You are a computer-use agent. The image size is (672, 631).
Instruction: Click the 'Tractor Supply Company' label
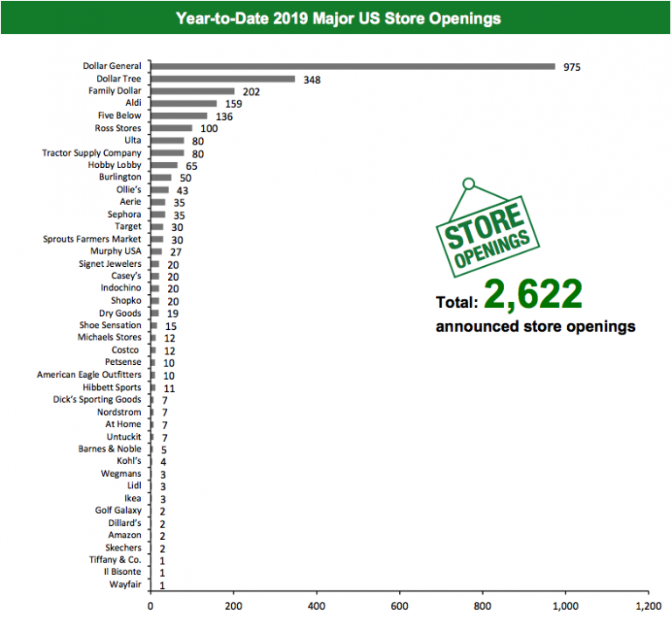(91, 153)
